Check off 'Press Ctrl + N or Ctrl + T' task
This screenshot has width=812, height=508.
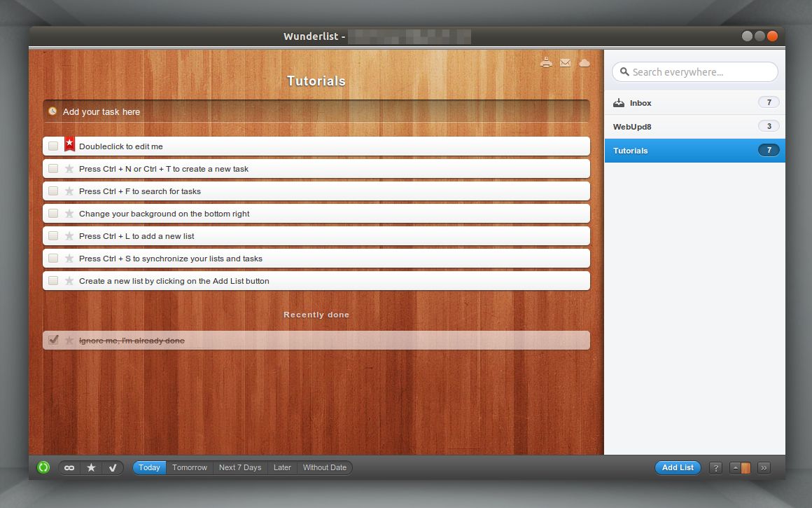click(x=53, y=168)
